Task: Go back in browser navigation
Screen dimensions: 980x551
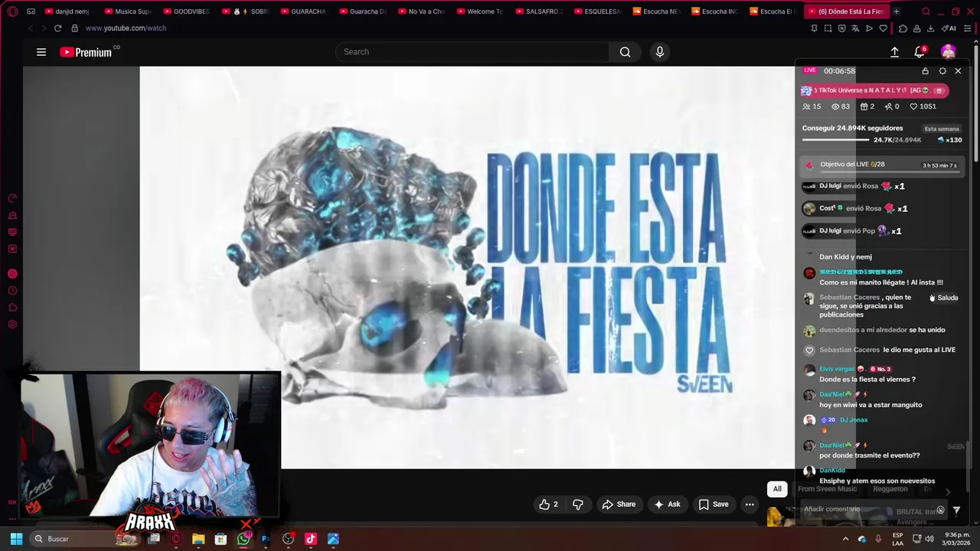Action: 31,28
